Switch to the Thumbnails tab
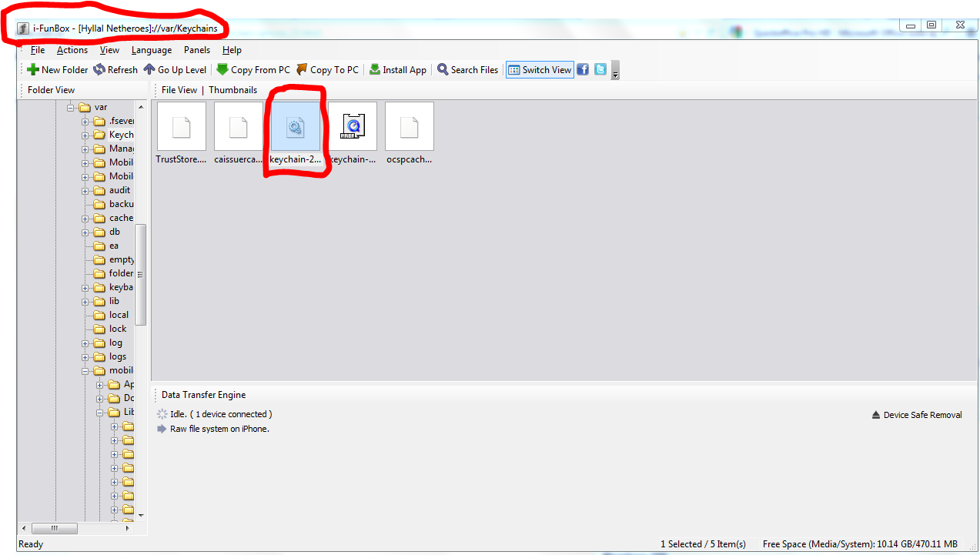 [232, 90]
